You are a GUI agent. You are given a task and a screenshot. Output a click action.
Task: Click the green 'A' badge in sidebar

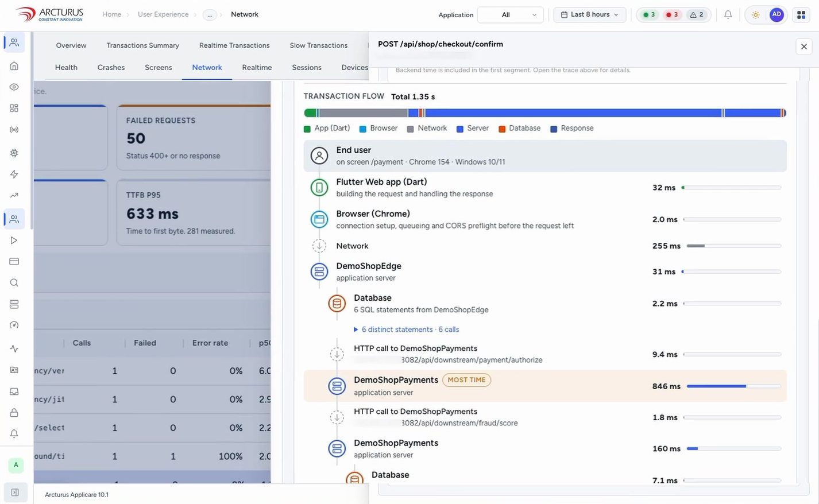[16, 465]
